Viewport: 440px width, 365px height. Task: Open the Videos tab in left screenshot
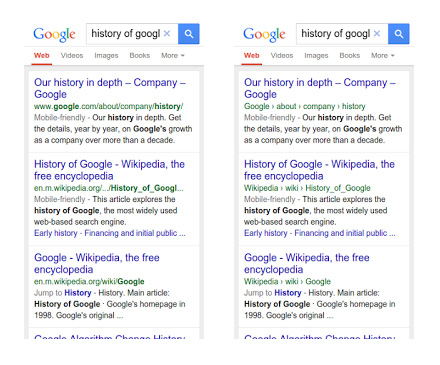tap(72, 56)
